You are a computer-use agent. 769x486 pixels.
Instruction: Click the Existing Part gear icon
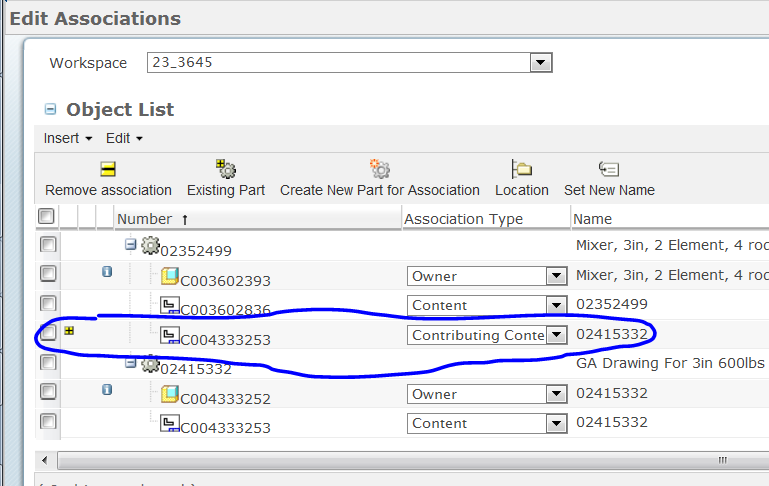coord(226,169)
